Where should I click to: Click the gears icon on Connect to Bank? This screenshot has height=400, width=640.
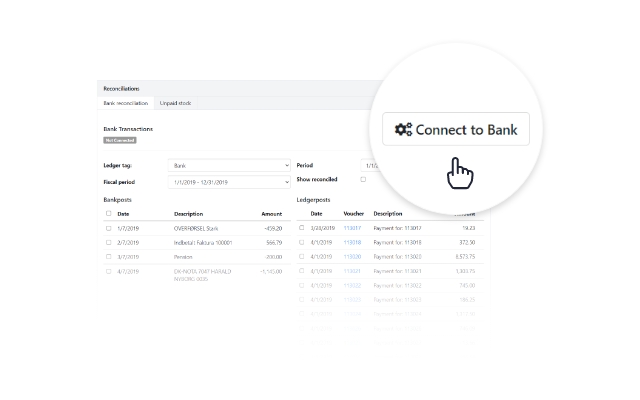point(403,129)
